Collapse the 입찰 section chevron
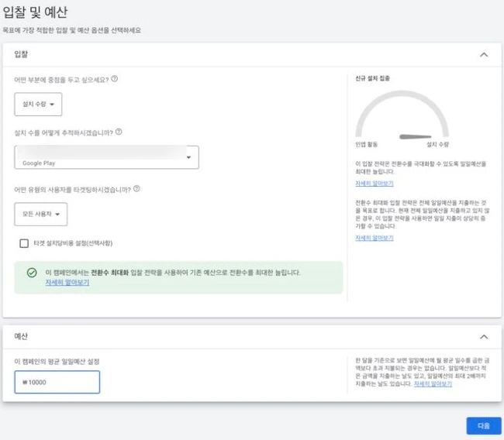Screen dimensions: 504x440 click(484, 54)
